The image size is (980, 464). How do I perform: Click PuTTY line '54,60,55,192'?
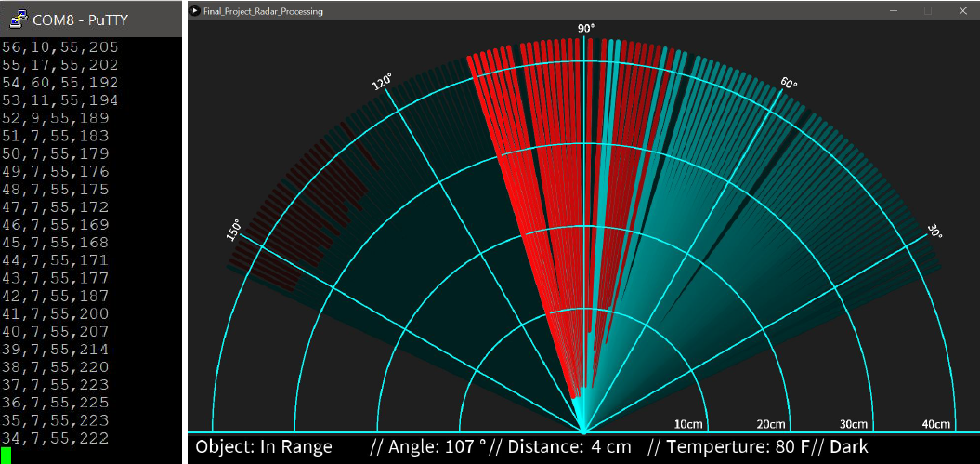(x=60, y=83)
